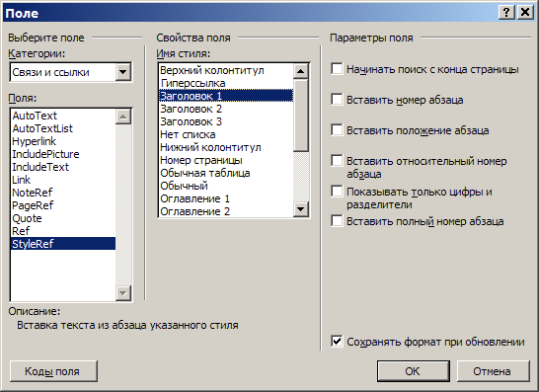This screenshot has height=392, width=539.
Task: Uncheck Сохранять формат при обновлении
Action: click(x=337, y=342)
